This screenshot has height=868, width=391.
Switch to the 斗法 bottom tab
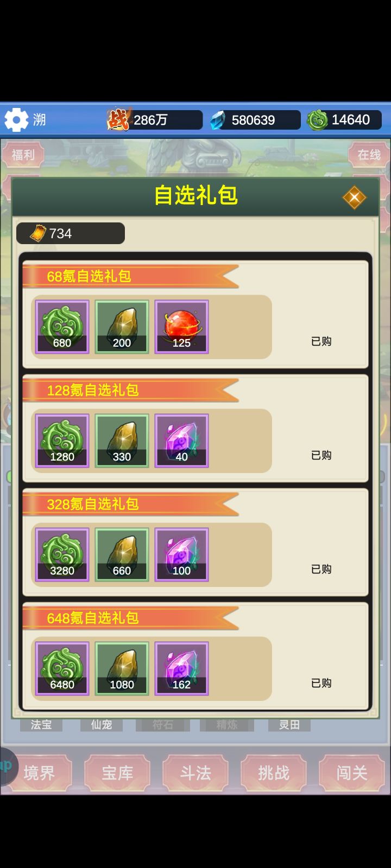tap(195, 773)
